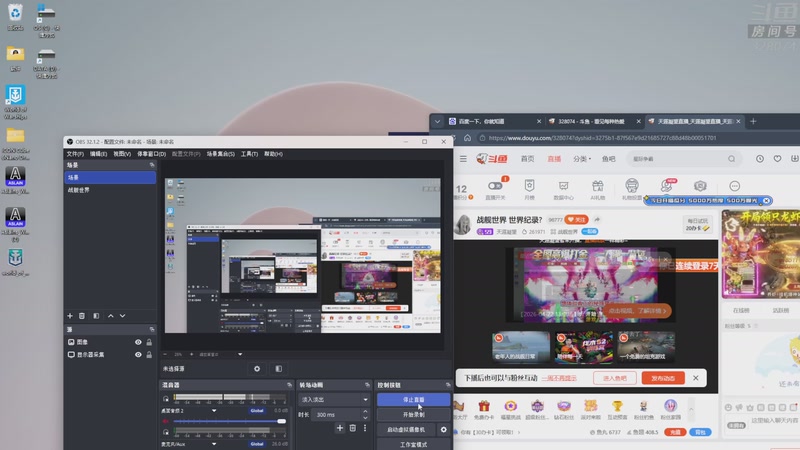Image resolution: width=800 pixels, height=450 pixels.
Task: Zoom out the OBS preview
Action: (165, 354)
